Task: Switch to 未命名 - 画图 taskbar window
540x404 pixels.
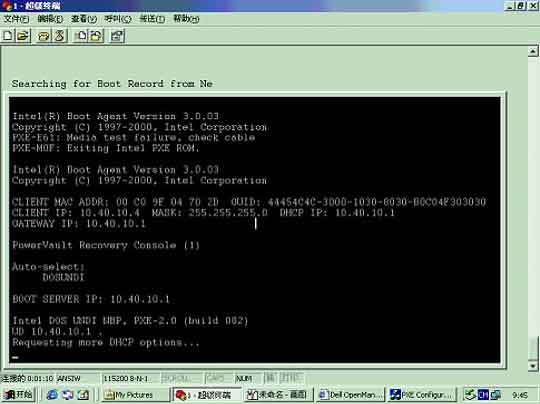Action: 279,395
